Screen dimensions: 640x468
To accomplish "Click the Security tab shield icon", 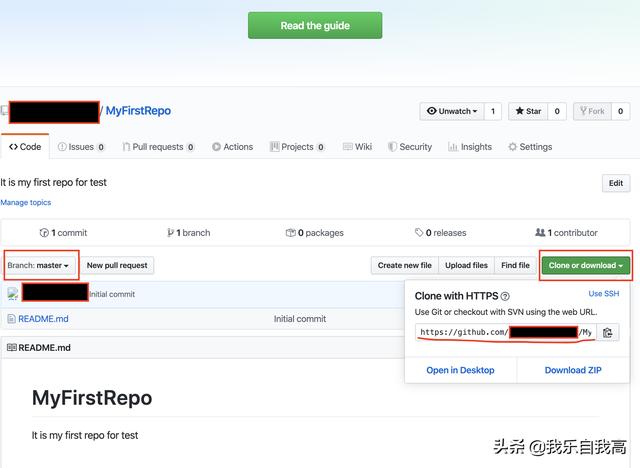I will coord(392,147).
